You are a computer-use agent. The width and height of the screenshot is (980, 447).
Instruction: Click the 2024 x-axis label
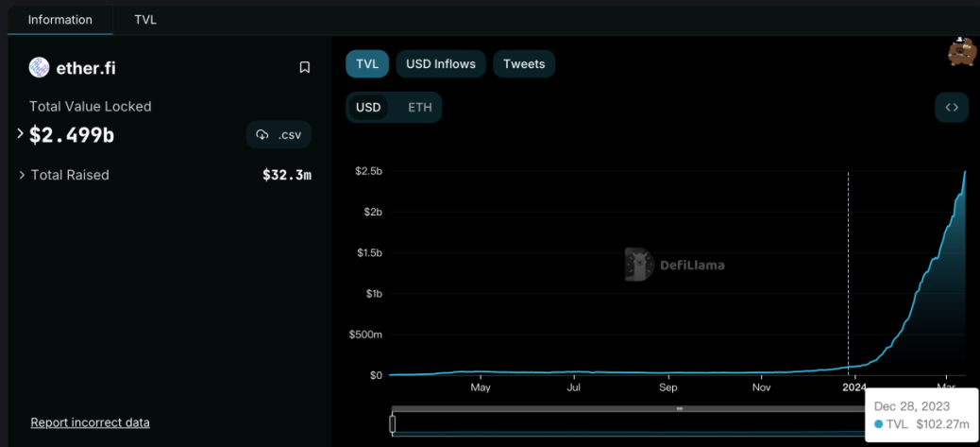click(854, 387)
